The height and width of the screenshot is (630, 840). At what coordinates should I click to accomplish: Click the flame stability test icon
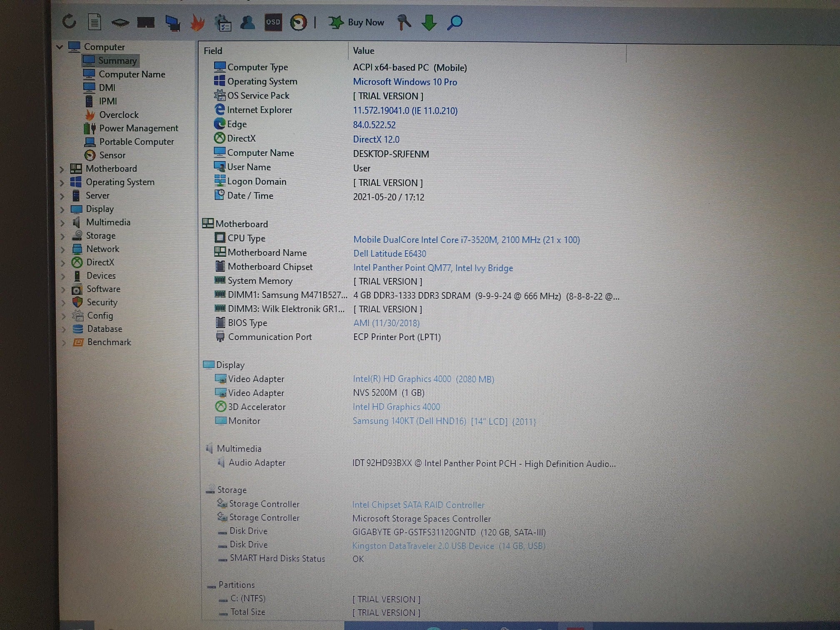197,22
